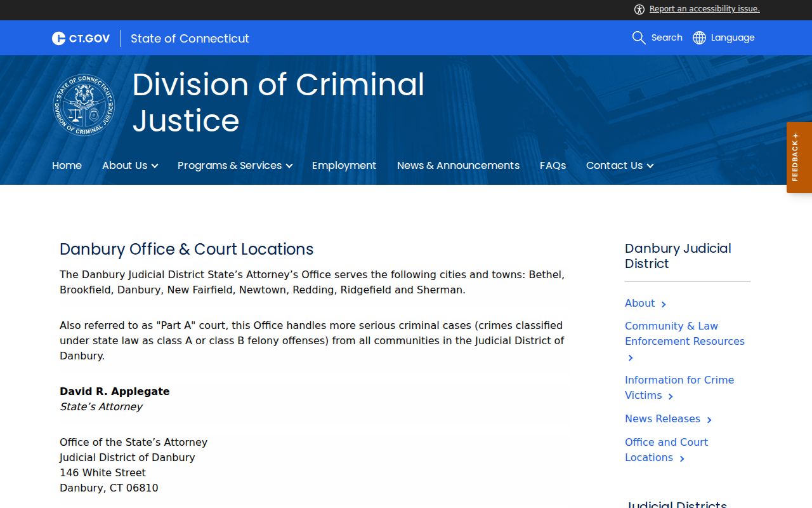812x508 pixels.
Task: Click the Danbury Office & Court Locations heading
Action: click(x=187, y=249)
